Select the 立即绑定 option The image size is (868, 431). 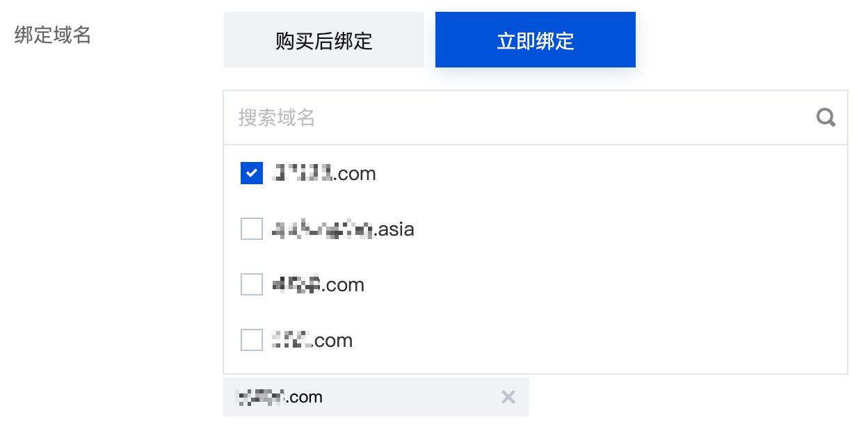click(x=536, y=40)
